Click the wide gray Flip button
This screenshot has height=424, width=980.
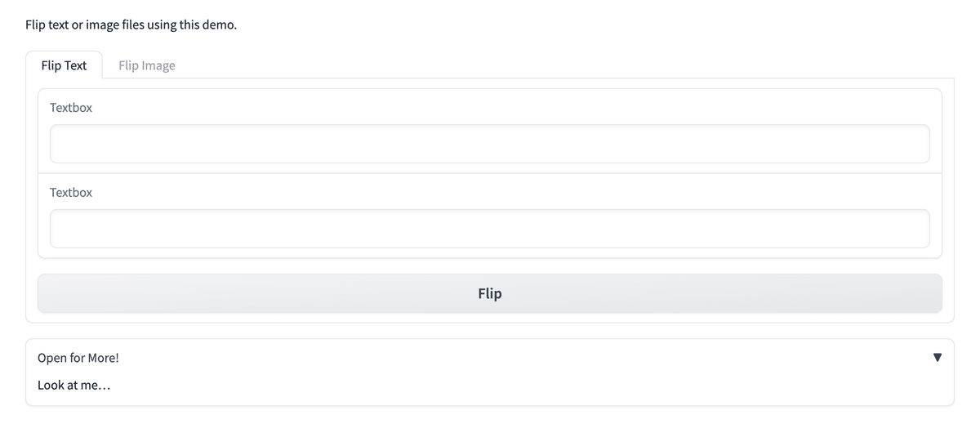[489, 293]
